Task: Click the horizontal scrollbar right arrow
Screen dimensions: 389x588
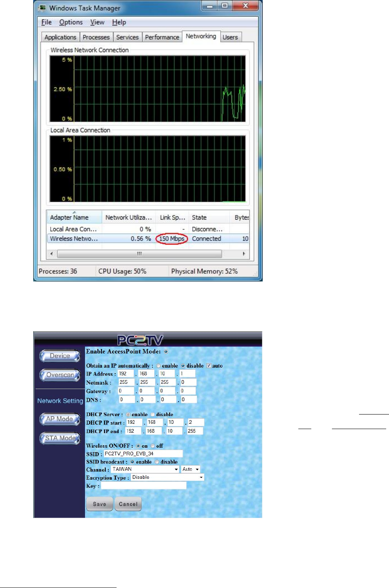Action: pyautogui.click(x=244, y=254)
